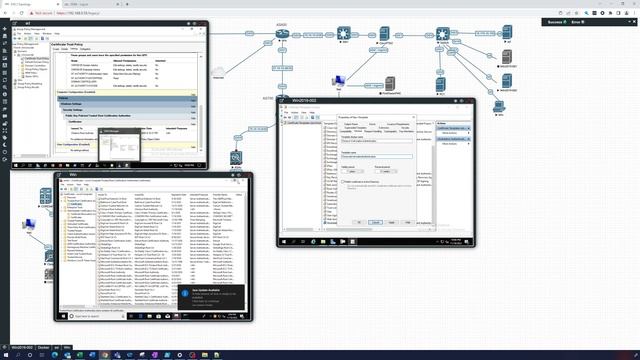Open File menu in Certificate Templates Console
This screenshot has width=640, height=360.
(x=286, y=113)
